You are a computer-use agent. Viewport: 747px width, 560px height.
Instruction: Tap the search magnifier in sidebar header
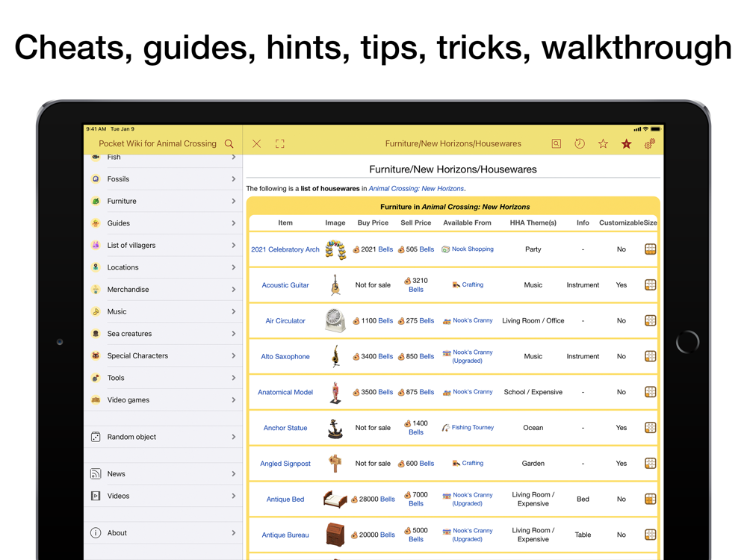click(x=229, y=144)
